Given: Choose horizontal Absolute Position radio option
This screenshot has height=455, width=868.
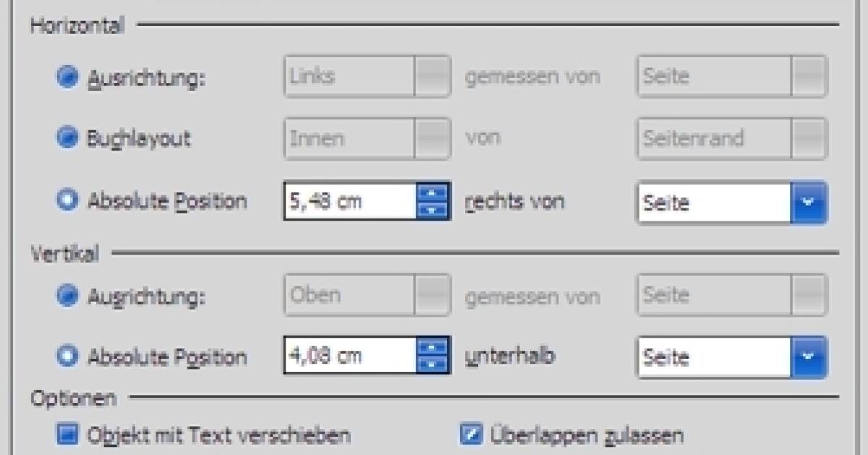Looking at the screenshot, I should [67, 200].
